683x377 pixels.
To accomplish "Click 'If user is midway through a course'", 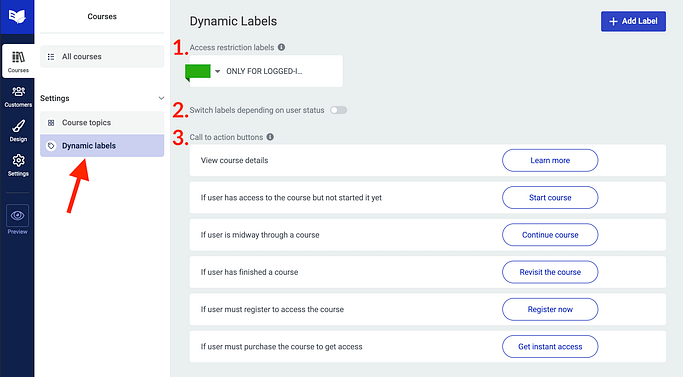I will pyautogui.click(x=260, y=235).
